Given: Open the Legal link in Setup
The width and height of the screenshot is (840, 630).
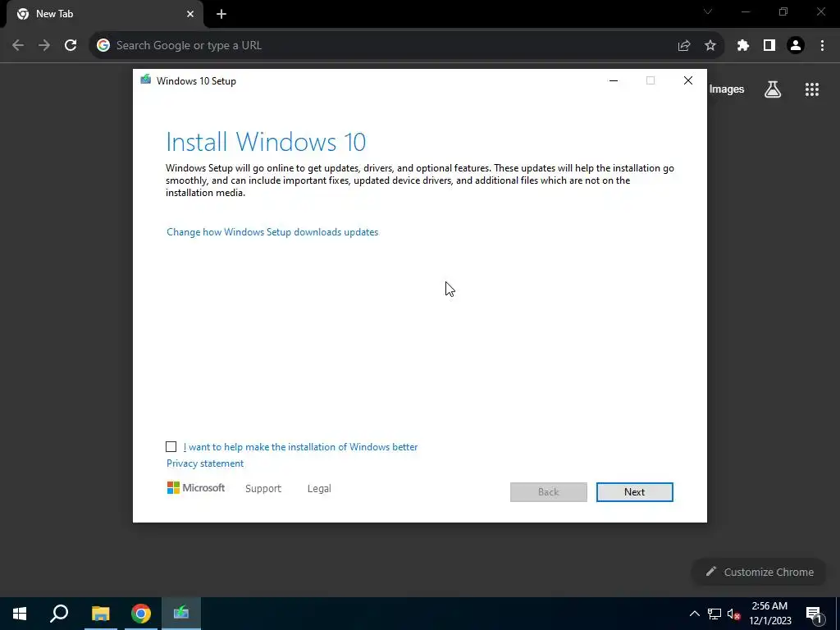Looking at the screenshot, I should tap(319, 489).
